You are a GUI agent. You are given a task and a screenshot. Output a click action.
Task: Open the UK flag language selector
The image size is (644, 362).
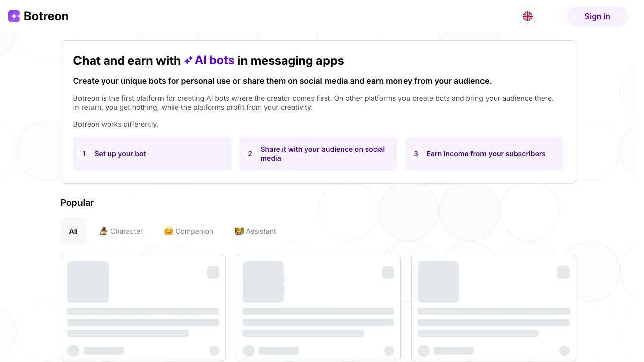coord(528,16)
